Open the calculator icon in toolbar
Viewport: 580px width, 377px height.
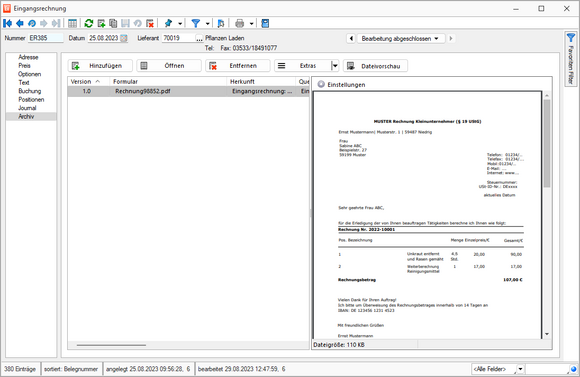(x=265, y=23)
